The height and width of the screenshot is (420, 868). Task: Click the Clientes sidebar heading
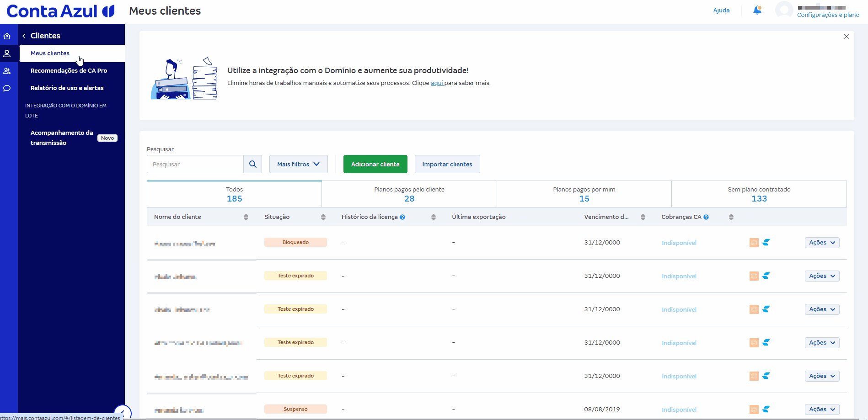tap(45, 36)
